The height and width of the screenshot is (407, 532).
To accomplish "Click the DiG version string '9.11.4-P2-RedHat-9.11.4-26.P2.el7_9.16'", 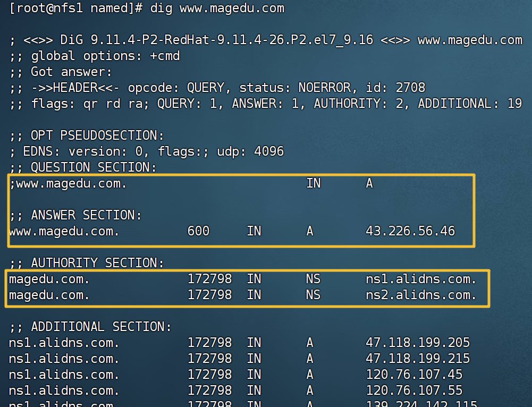I will click(x=232, y=40).
